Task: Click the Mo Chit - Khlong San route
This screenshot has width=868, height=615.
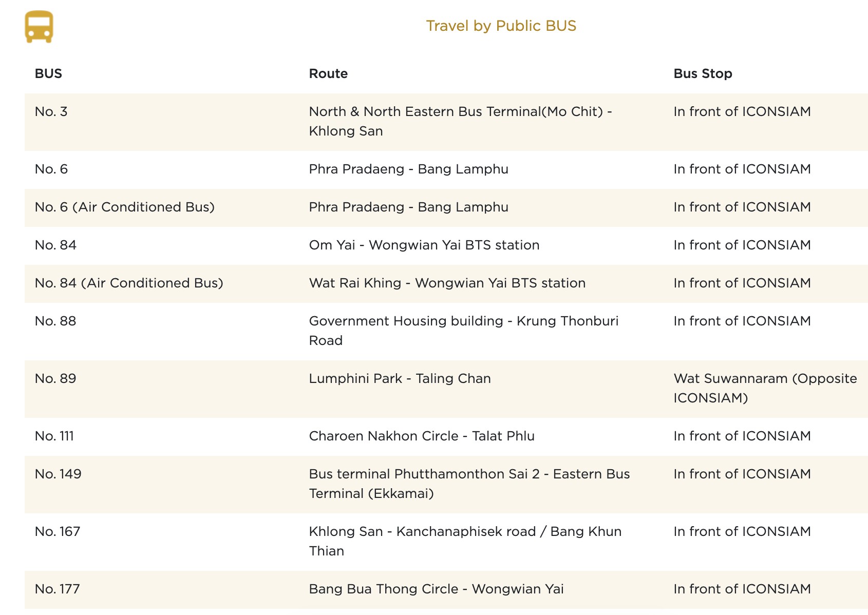Action: click(460, 121)
